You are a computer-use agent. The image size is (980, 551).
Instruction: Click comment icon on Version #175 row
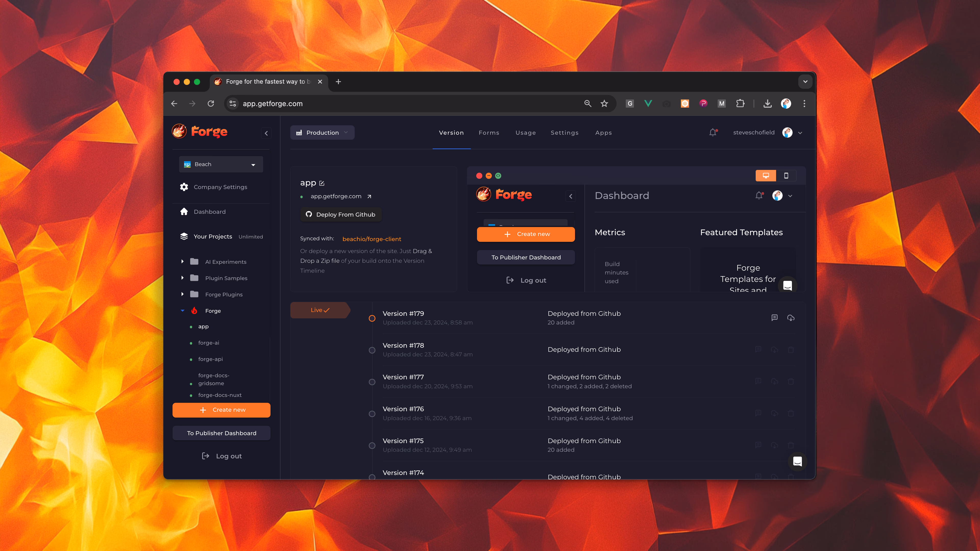758,445
